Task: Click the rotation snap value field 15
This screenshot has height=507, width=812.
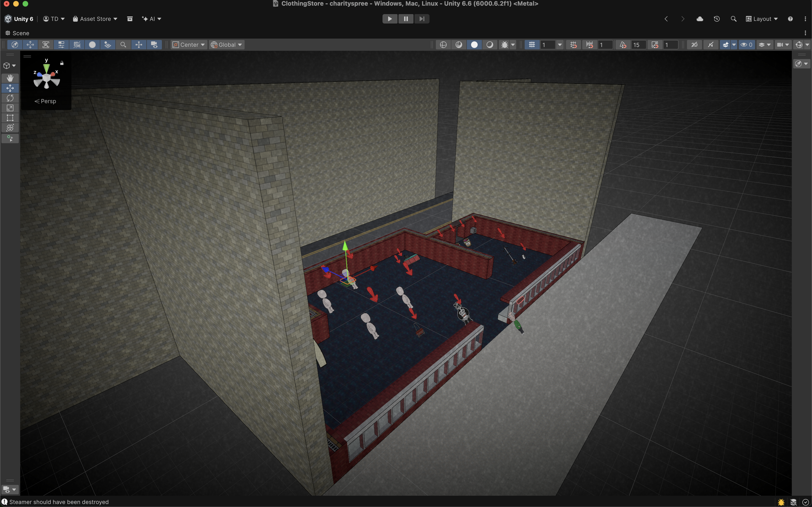Action: 638,45
